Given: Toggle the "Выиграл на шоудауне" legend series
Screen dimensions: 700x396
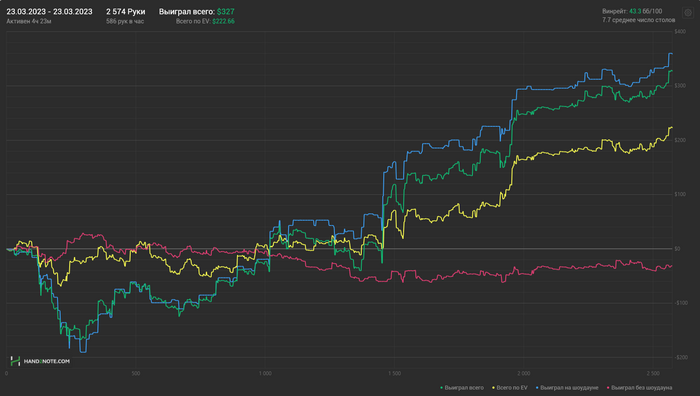Looking at the screenshot, I should pyautogui.click(x=567, y=388).
